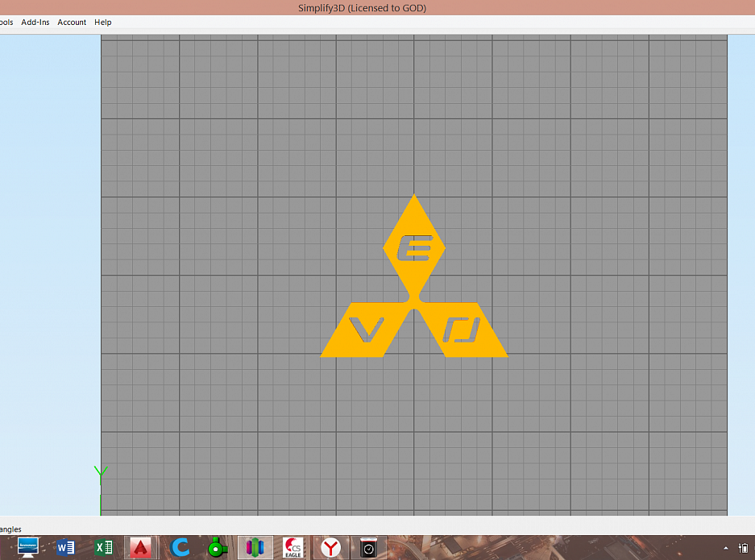This screenshot has width=755, height=560.
Task: Open the green pump-shaped app in taskbar
Action: click(x=218, y=547)
